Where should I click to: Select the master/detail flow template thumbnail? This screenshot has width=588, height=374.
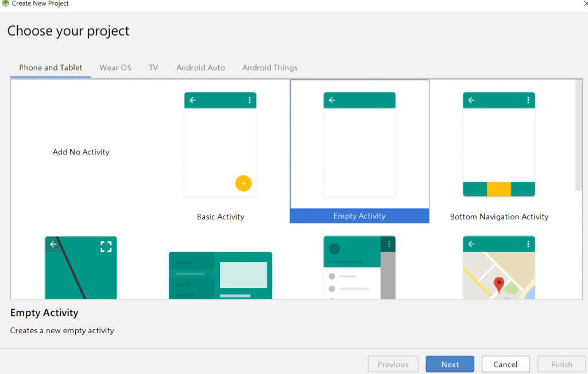click(220, 275)
